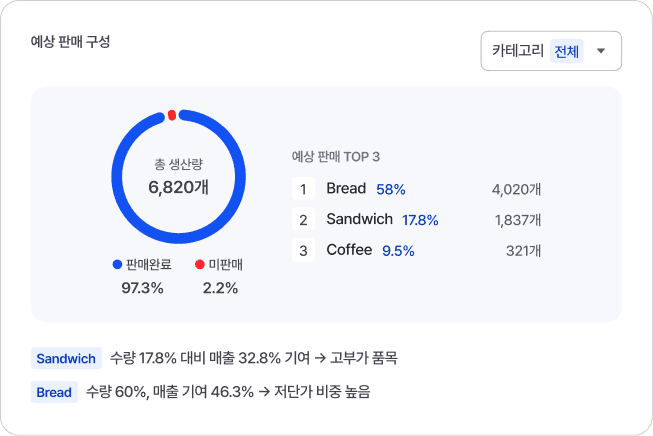The width and height of the screenshot is (653, 436).
Task: Click the red 미판매 legend dot
Action: click(x=199, y=264)
